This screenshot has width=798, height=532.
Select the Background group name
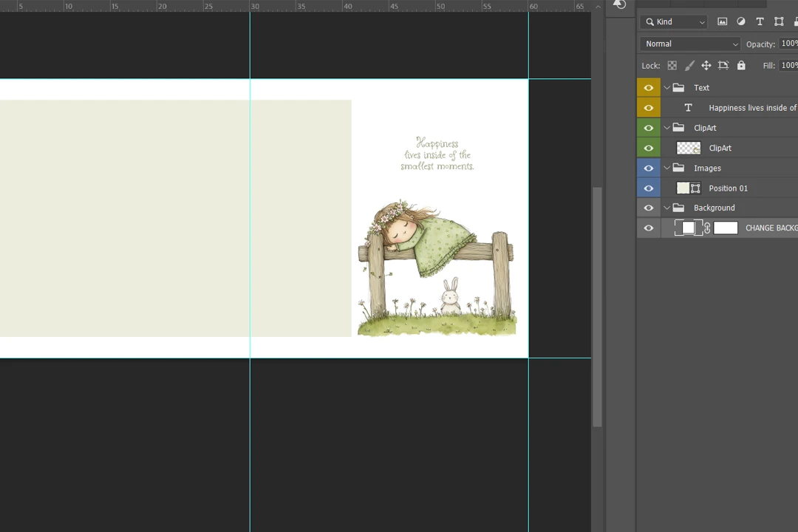(x=714, y=208)
